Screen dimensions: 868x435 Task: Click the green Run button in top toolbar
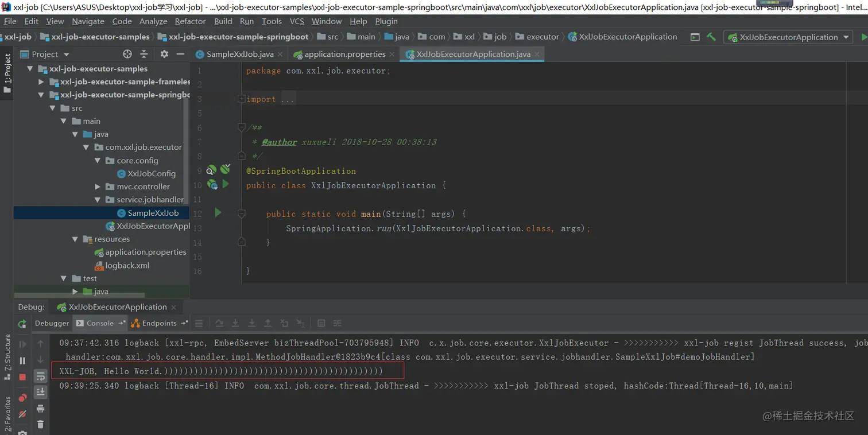click(864, 37)
